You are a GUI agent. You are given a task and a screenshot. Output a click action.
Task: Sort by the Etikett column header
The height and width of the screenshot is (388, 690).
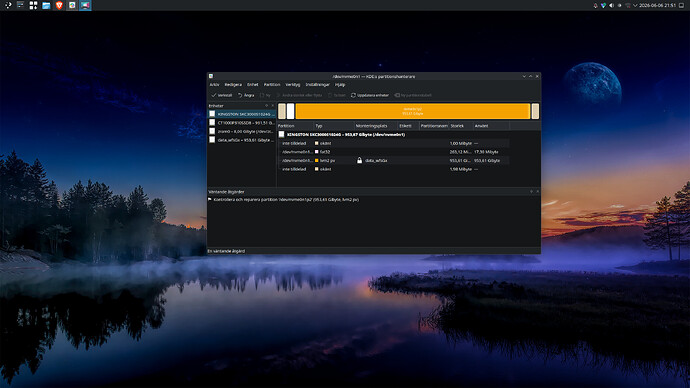[x=408, y=126]
